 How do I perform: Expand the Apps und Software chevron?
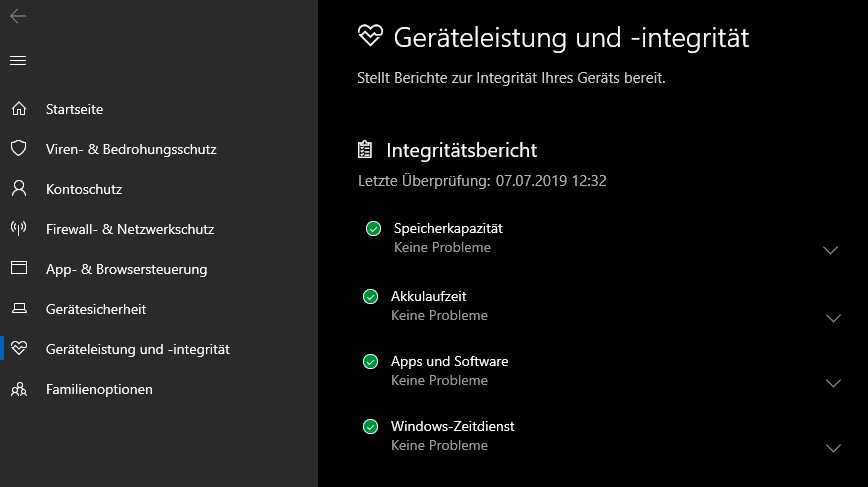click(x=833, y=383)
